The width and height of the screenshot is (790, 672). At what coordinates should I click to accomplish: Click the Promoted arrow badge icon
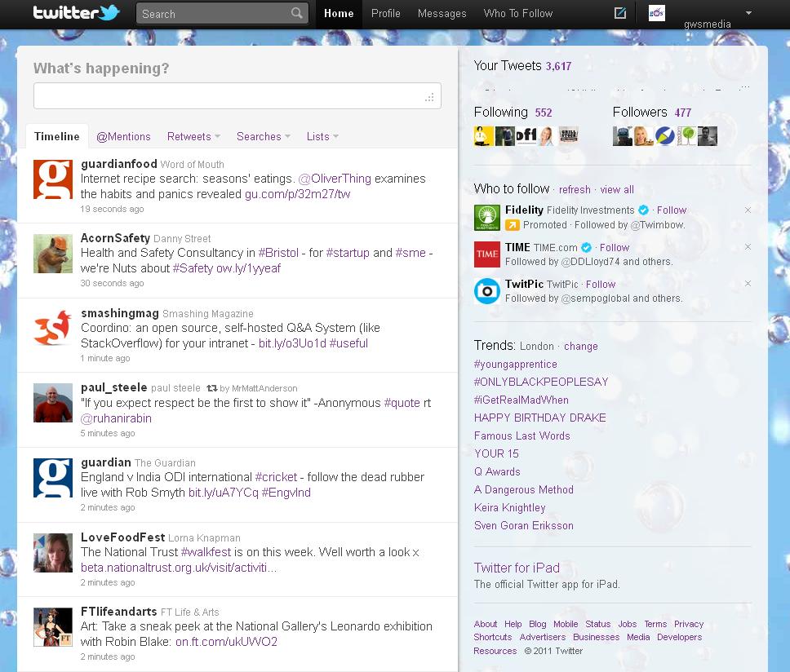pos(513,225)
